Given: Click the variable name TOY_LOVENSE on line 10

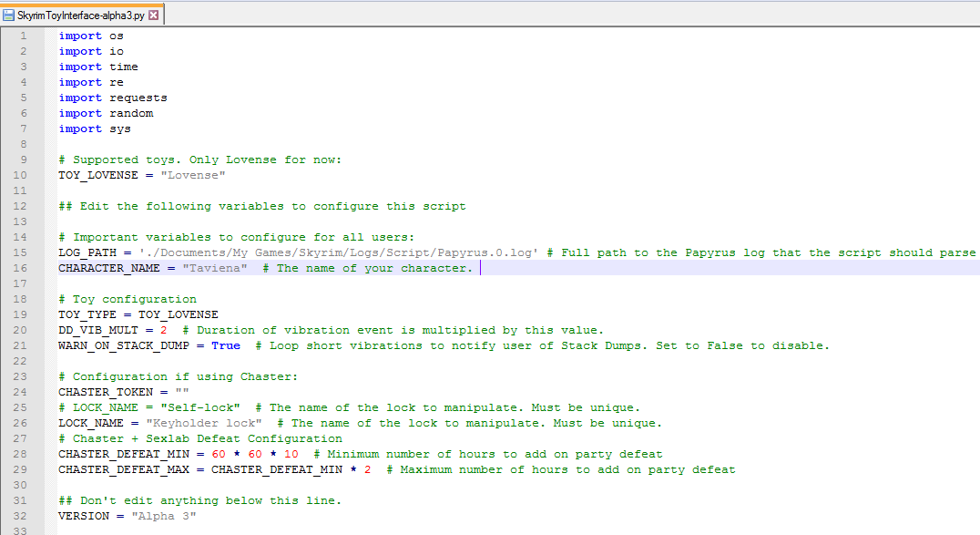Looking at the screenshot, I should [x=98, y=175].
